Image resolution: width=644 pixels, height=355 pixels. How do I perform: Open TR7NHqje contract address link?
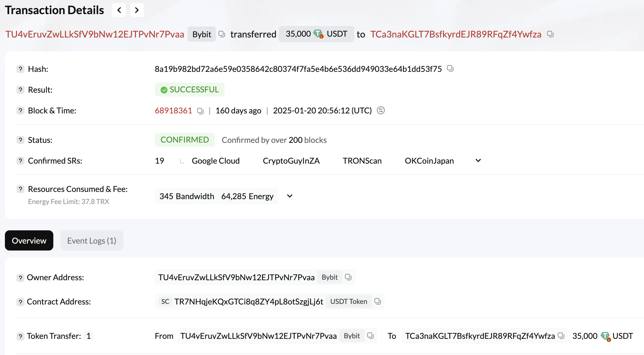pos(248,302)
